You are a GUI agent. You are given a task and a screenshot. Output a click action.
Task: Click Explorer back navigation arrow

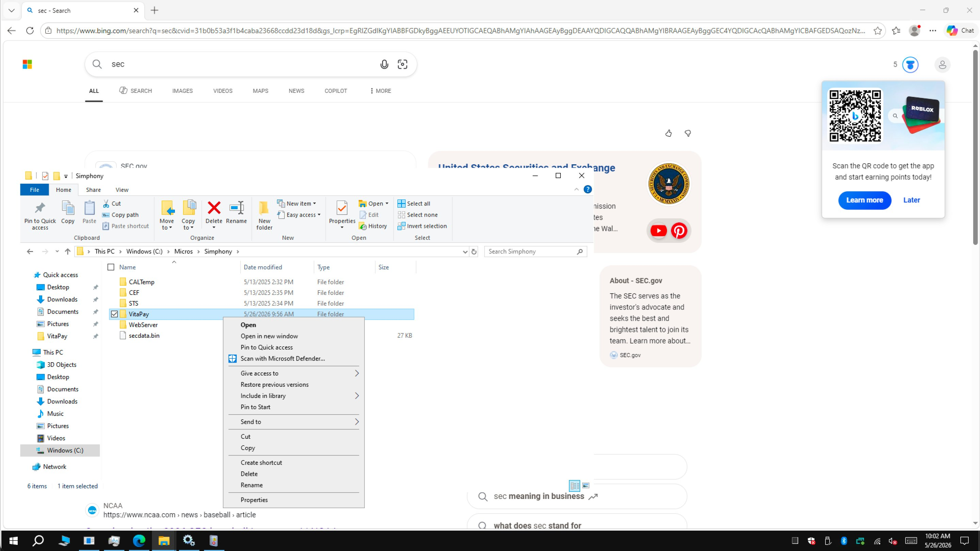(x=30, y=251)
